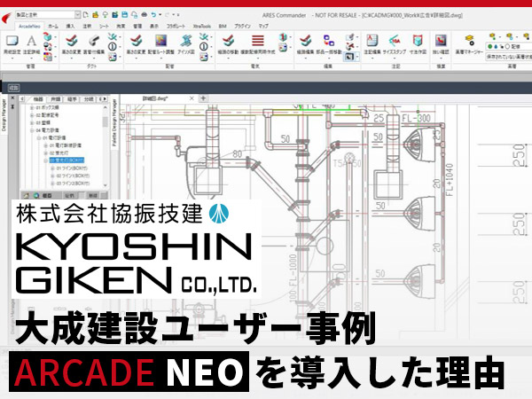This screenshot has width=532, height=399.
Task: Click the blue Save floppy icon
Action: click(x=124, y=15)
